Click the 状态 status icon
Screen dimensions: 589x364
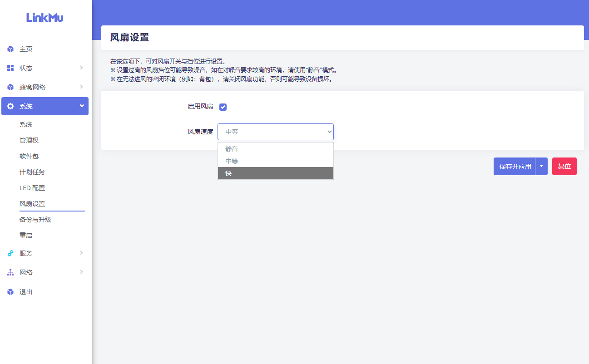[x=10, y=68]
